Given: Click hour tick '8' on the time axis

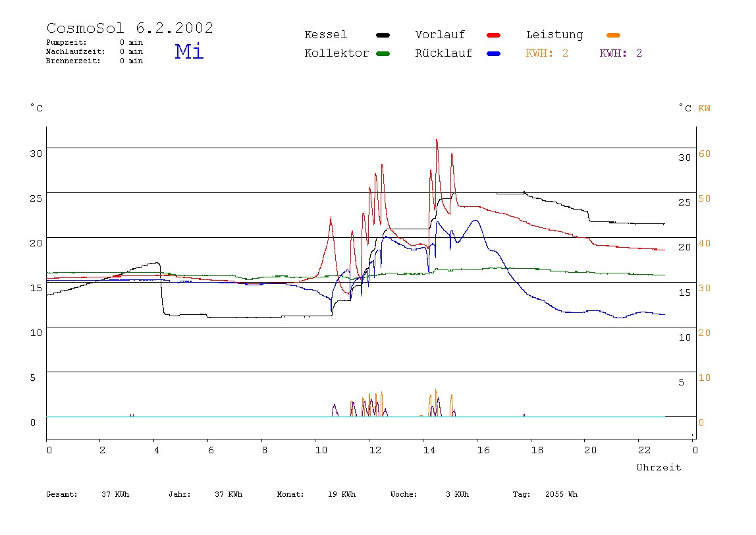Looking at the screenshot, I should pyautogui.click(x=264, y=450).
